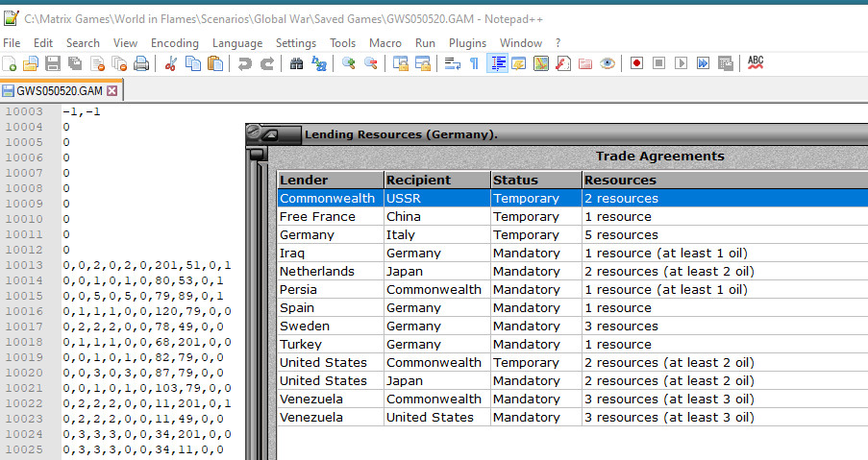
Task: Open the Run menu
Action: [x=425, y=43]
